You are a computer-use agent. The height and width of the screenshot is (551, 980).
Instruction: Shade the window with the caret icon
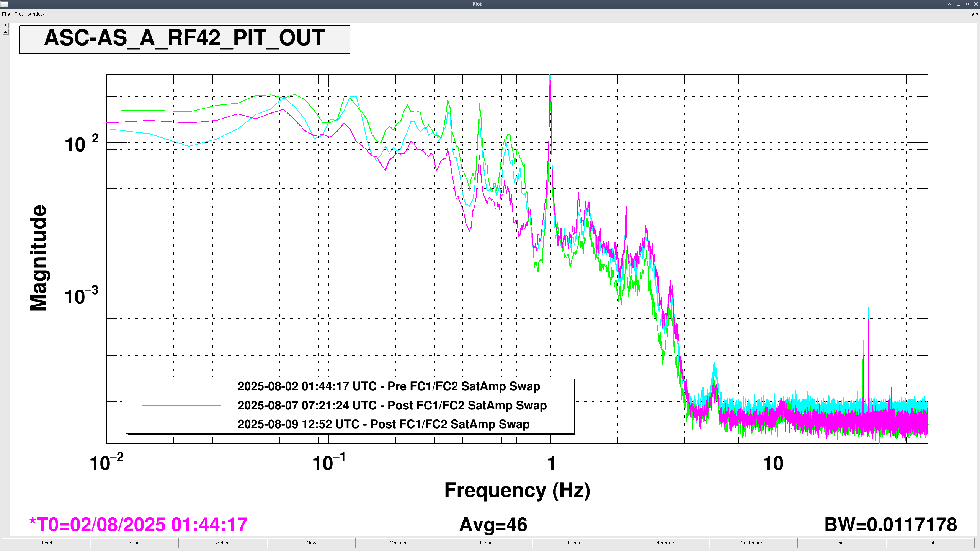click(949, 4)
